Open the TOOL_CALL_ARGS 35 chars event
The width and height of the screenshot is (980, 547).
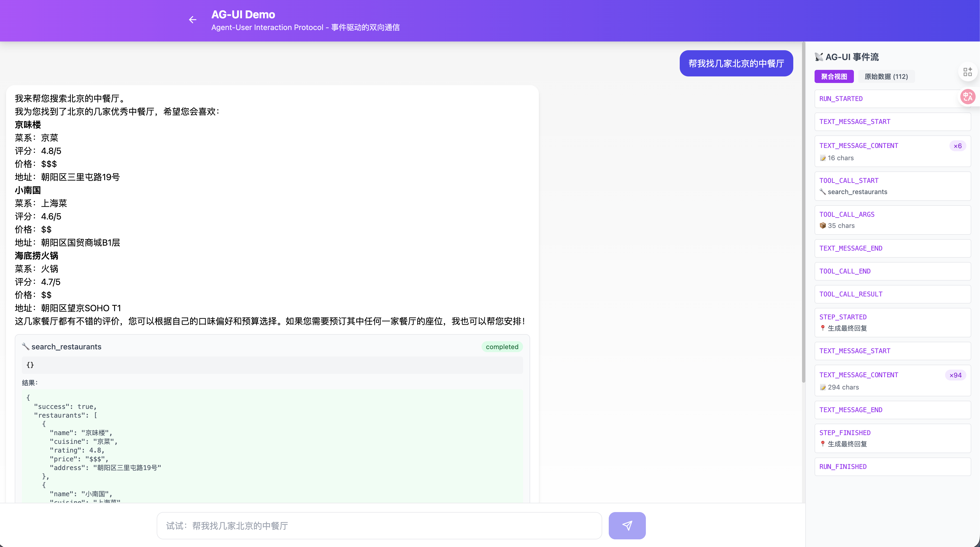tap(892, 220)
